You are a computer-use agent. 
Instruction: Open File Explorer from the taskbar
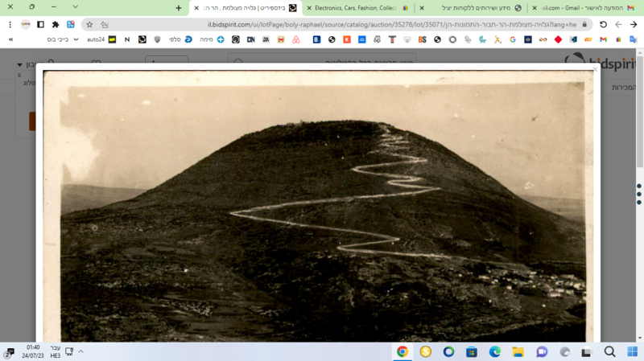(x=518, y=351)
